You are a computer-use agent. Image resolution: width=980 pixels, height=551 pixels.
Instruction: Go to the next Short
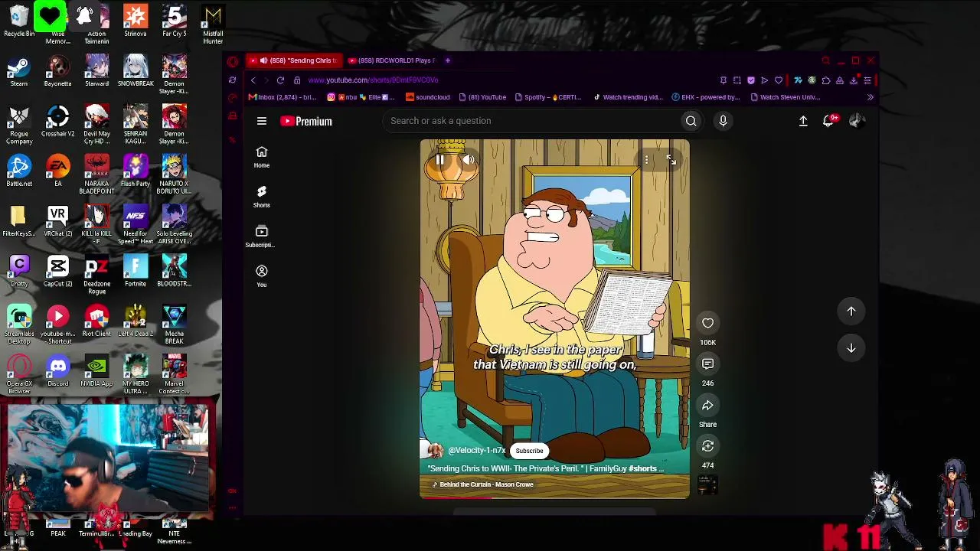coord(851,348)
